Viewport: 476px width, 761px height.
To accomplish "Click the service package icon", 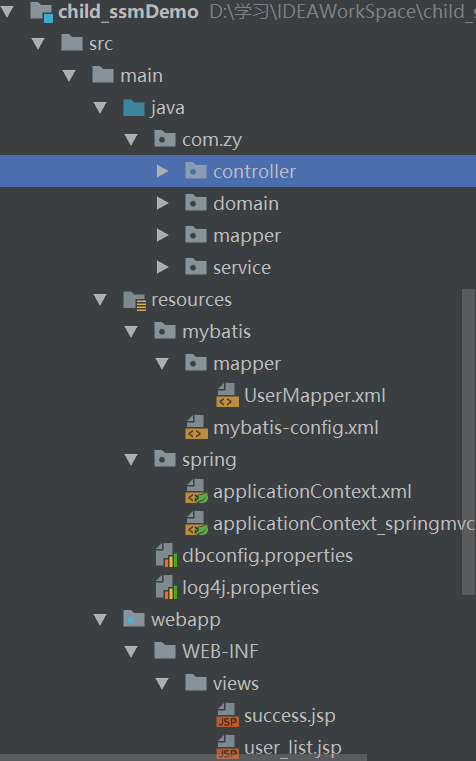I will click(196, 267).
